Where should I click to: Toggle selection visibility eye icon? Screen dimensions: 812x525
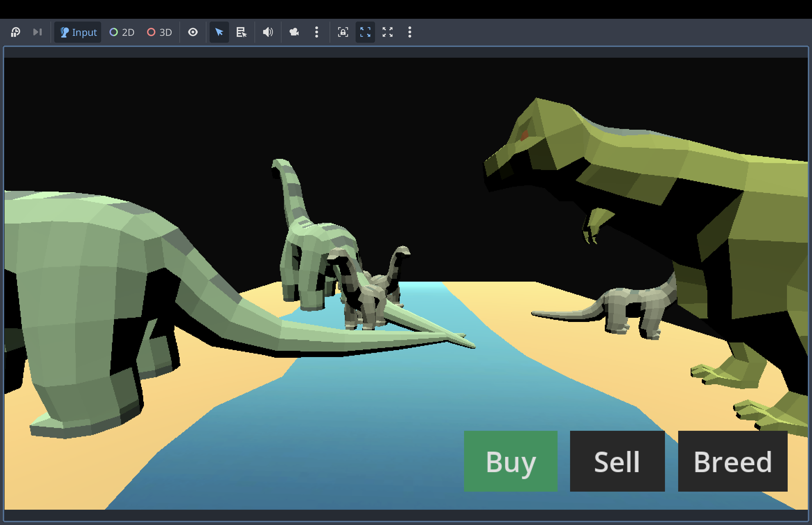[193, 32]
